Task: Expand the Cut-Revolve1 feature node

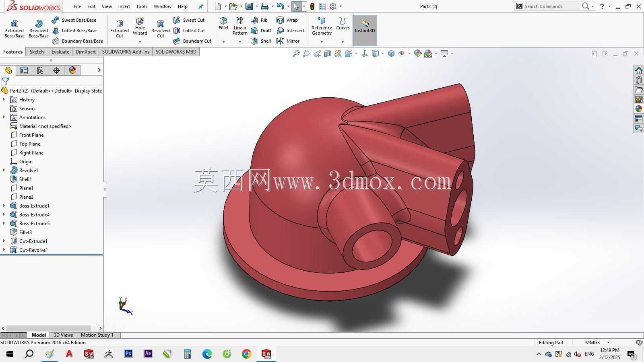Action: (4, 250)
